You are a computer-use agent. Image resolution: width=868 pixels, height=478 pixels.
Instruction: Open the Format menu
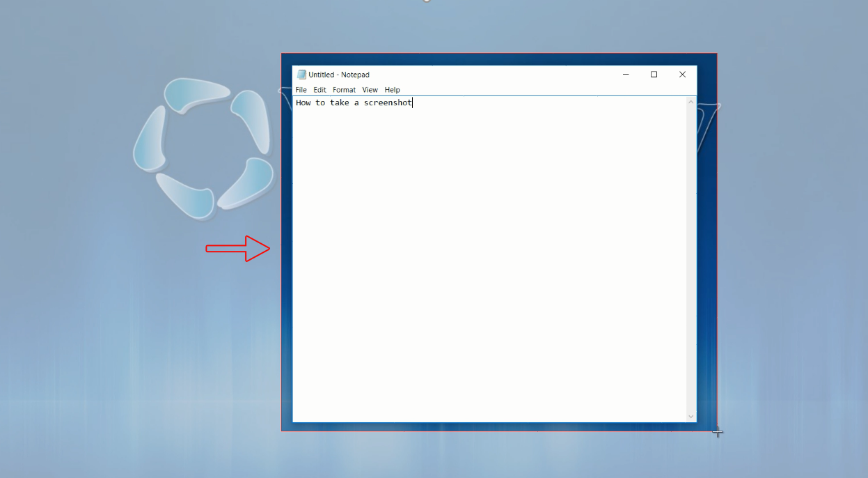[x=344, y=90]
